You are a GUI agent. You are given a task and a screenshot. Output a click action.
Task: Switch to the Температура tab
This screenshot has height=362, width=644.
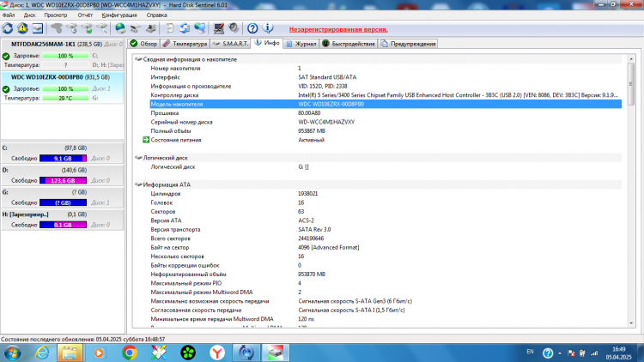(185, 44)
